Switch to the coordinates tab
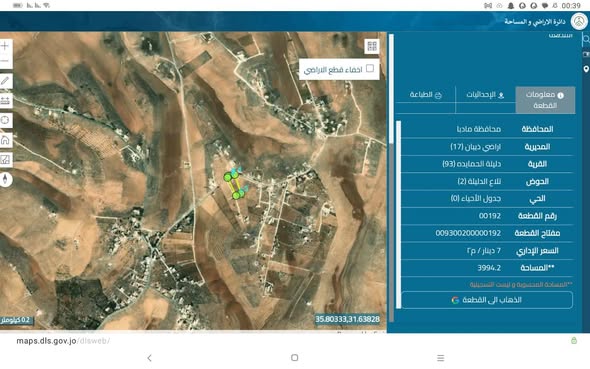 [x=485, y=95]
